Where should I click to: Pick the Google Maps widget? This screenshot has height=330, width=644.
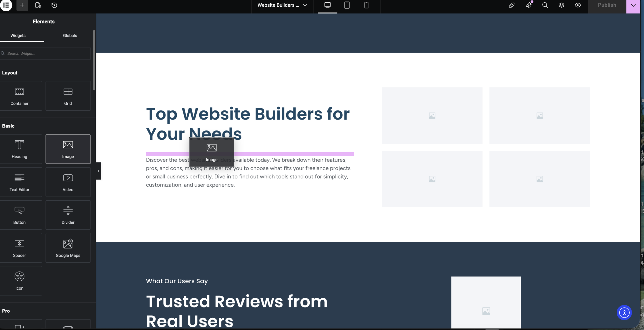tap(68, 248)
